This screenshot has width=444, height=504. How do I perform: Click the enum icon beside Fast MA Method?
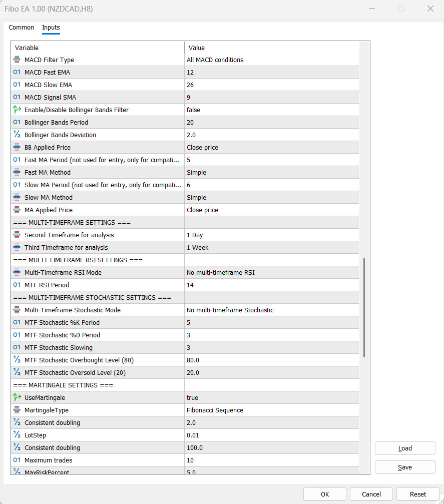point(17,172)
